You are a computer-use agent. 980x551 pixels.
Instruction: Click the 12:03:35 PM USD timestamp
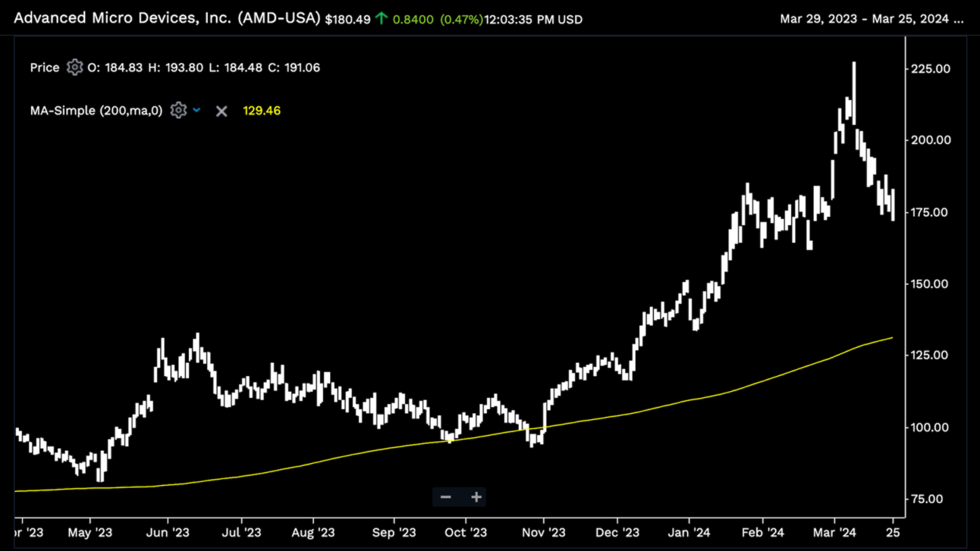coord(533,20)
